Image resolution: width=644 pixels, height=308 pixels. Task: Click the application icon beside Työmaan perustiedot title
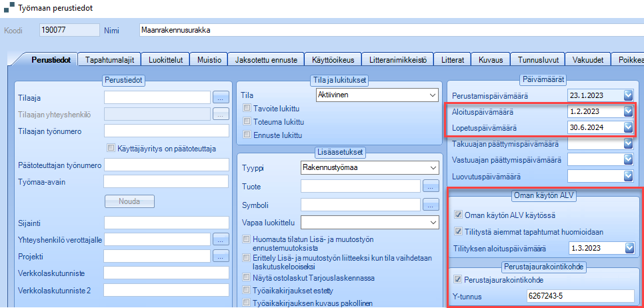pyautogui.click(x=9, y=8)
